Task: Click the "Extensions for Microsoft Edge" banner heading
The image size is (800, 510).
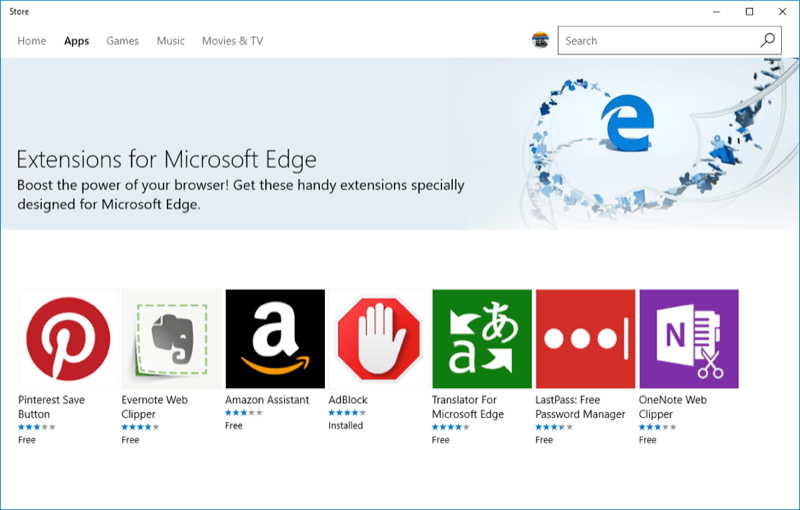Action: tap(166, 160)
